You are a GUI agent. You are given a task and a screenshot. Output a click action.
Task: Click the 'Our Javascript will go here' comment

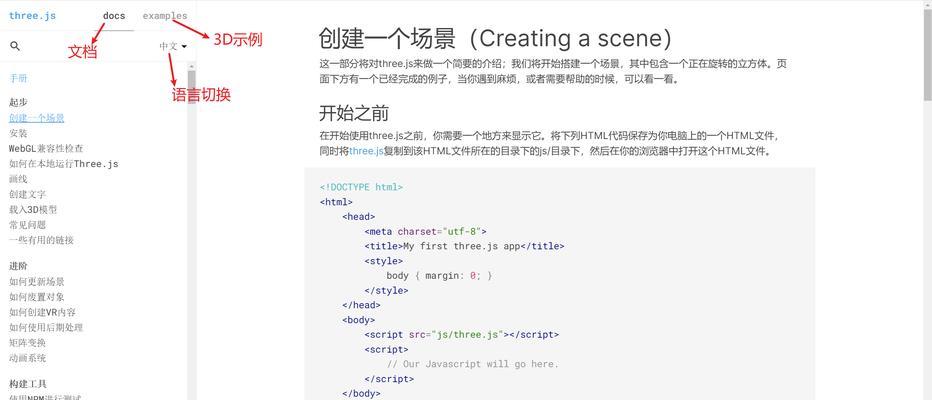(x=473, y=364)
